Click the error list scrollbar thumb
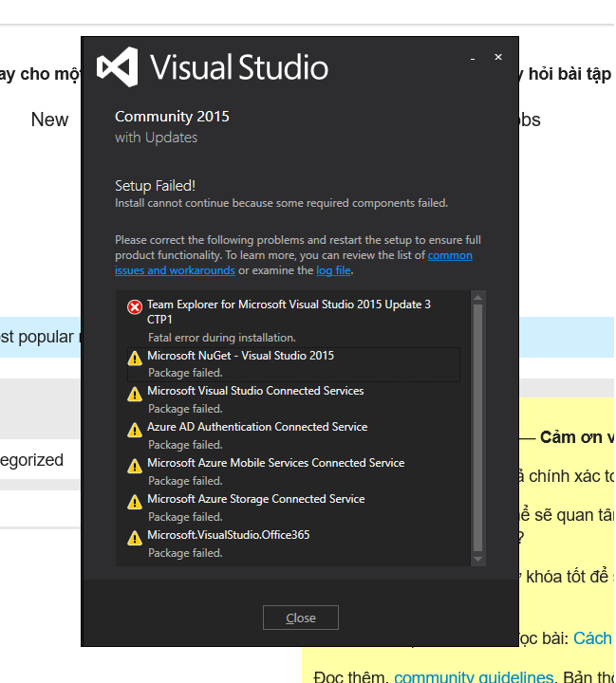 (477, 428)
